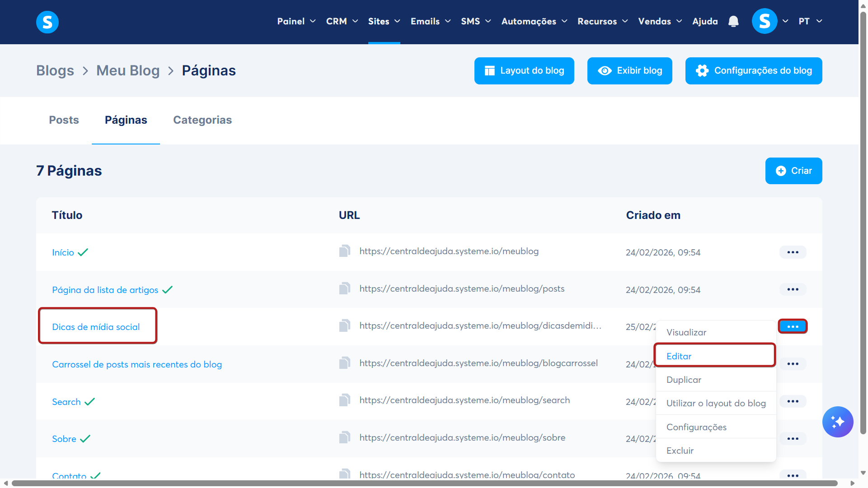868x488 pixels.
Task: Click the systeme.io logo icon
Action: (47, 22)
